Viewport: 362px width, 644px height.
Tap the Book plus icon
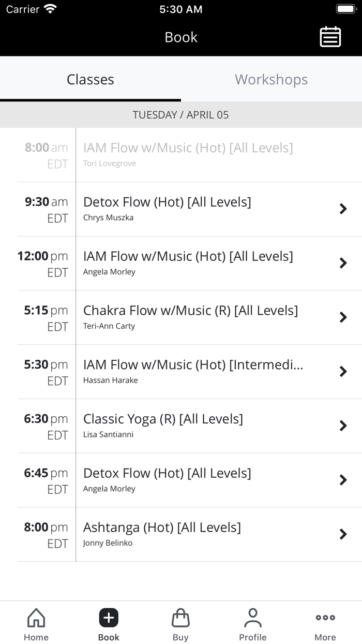[108, 617]
